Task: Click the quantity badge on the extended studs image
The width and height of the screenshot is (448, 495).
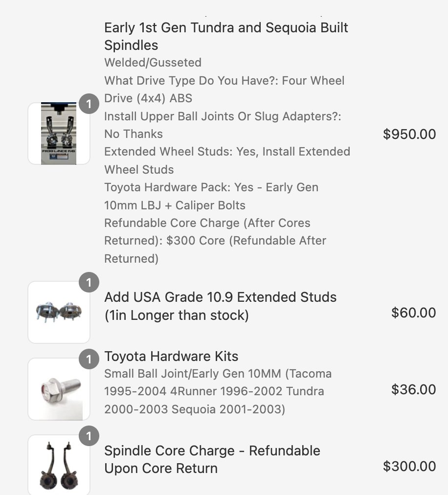Action: [89, 282]
